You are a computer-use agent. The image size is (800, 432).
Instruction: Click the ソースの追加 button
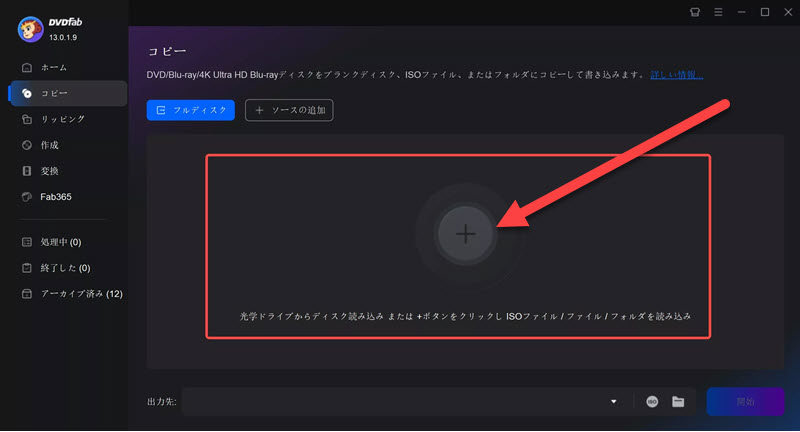289,110
